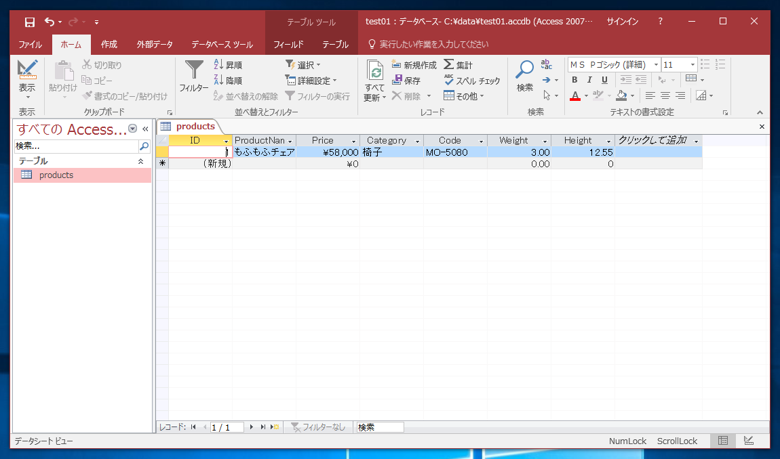The image size is (780, 459).
Task: Open the 表示 (View) design icon
Action: tap(27, 70)
